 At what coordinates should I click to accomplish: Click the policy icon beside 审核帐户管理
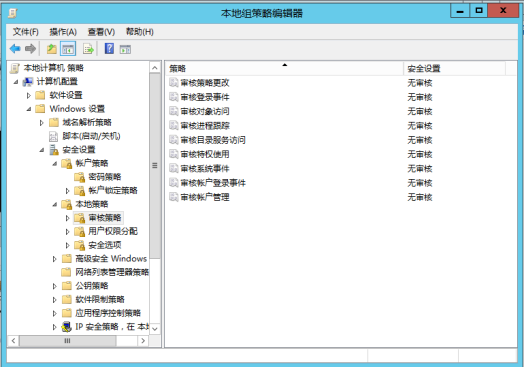click(x=173, y=197)
